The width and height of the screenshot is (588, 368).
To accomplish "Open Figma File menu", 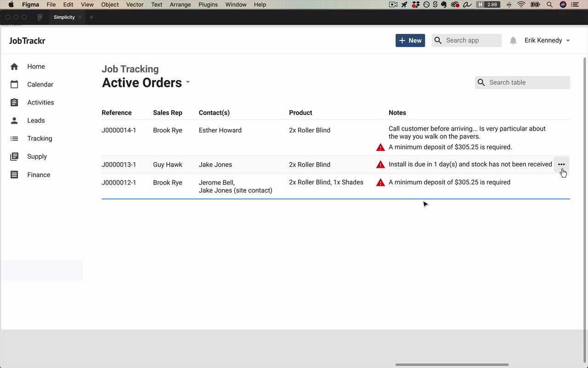I will tap(51, 5).
